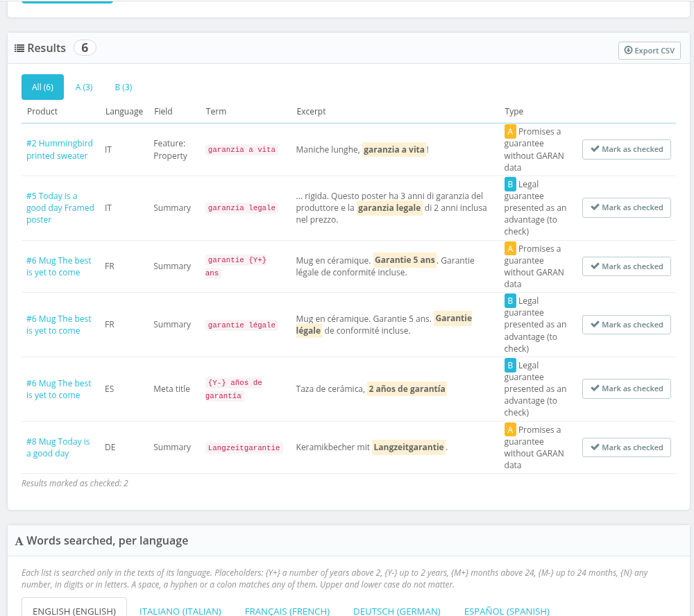Open #5 Today is a good day Framed poster link
The width and height of the screenshot is (694, 616).
point(60,208)
